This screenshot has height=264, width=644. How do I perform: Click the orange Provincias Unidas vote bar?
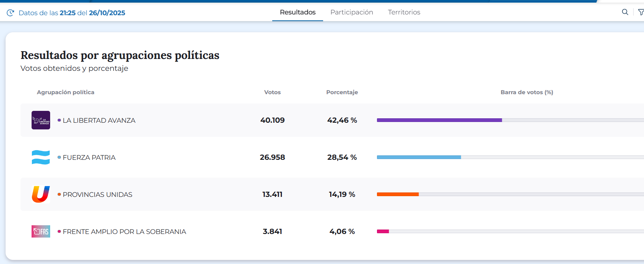pos(398,194)
